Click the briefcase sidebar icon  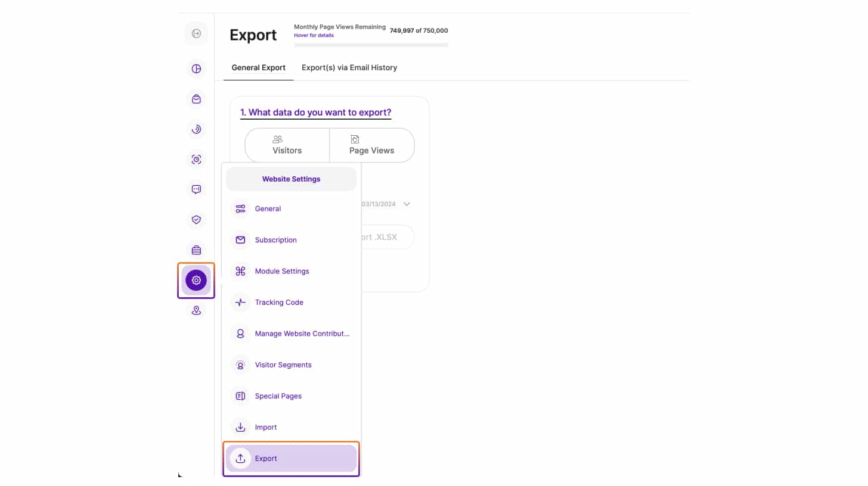coord(196,250)
